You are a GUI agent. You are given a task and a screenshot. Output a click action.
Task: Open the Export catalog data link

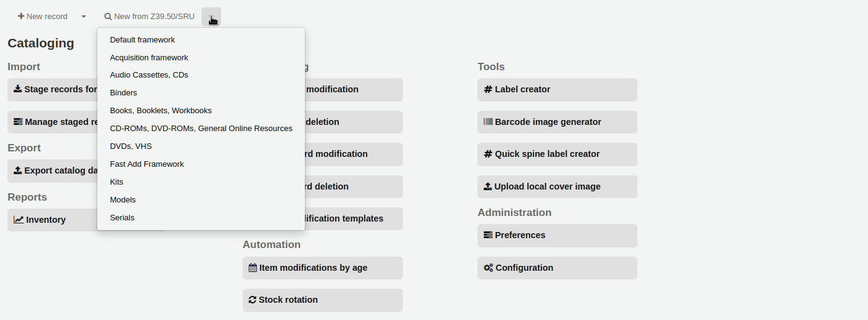pos(55,170)
